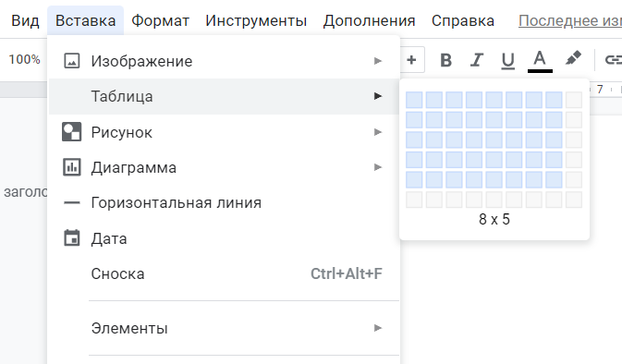Image resolution: width=622 pixels, height=364 pixels.
Task: Increase font size with plus button
Action: (x=412, y=60)
